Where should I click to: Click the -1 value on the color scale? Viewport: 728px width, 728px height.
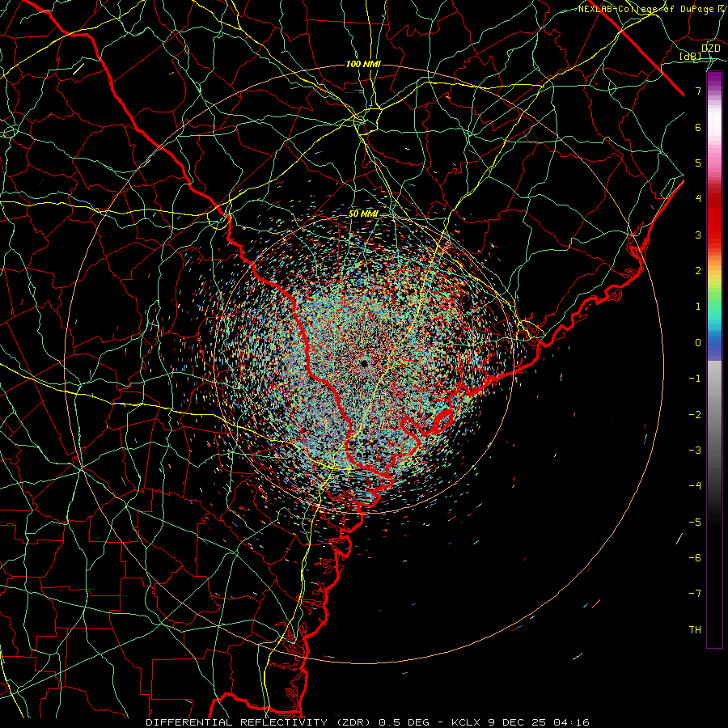coord(695,379)
